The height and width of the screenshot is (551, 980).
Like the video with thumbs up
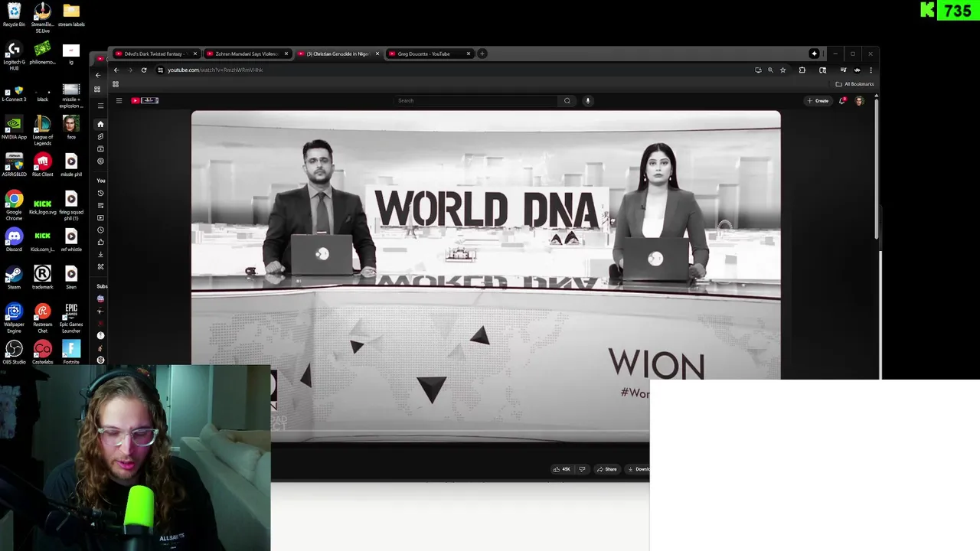[x=562, y=469]
